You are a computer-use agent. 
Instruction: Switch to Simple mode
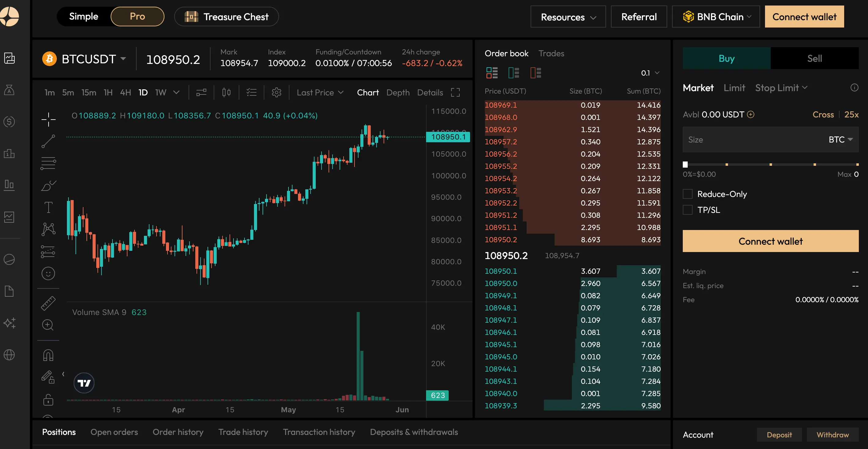[83, 17]
